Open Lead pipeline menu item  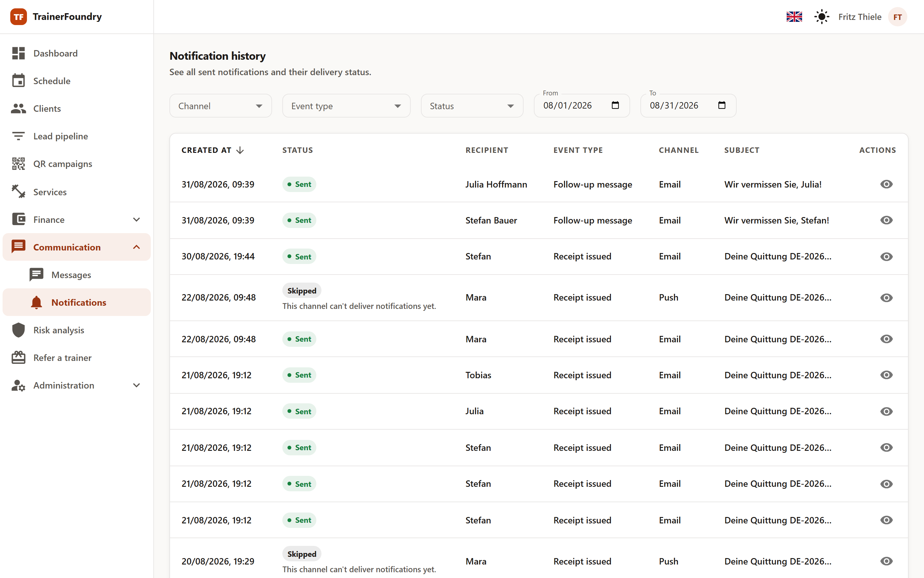pyautogui.click(x=76, y=136)
